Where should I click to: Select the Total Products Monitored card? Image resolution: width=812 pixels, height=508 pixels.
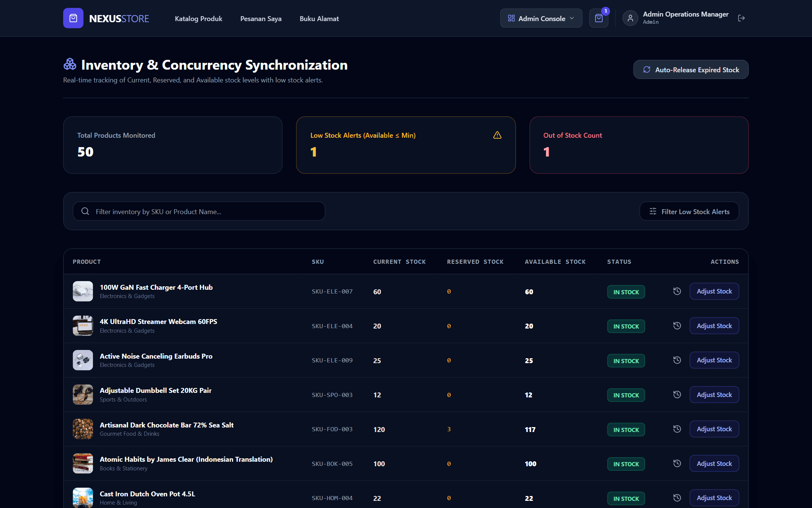[173, 145]
